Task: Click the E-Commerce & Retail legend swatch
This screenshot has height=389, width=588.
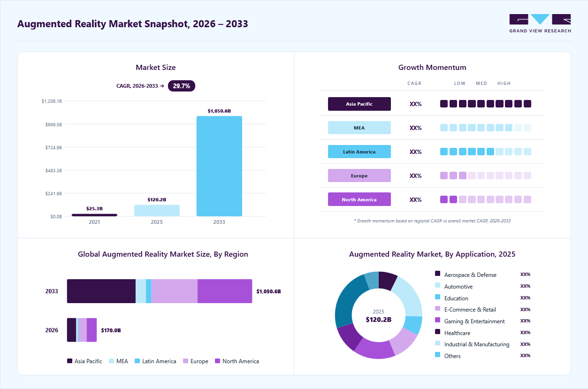Action: pyautogui.click(x=438, y=308)
